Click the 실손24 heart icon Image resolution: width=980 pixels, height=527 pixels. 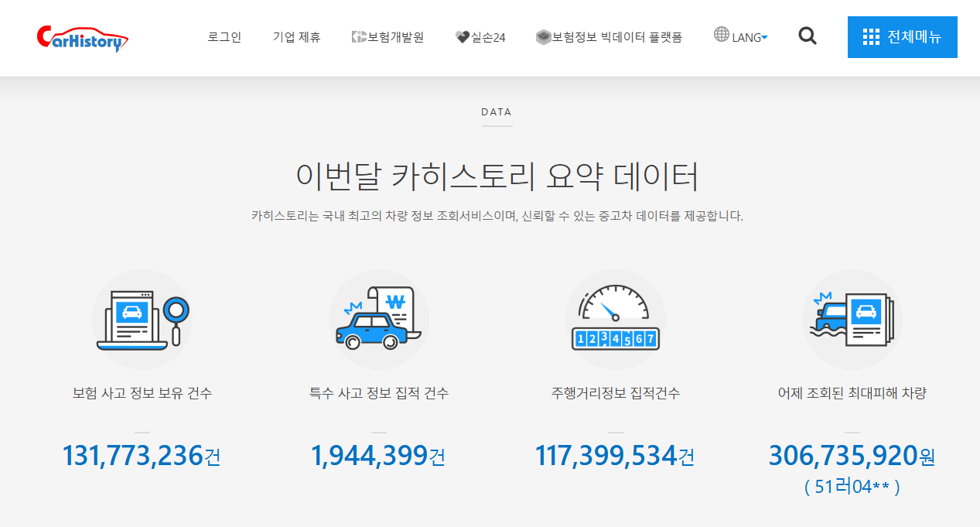click(x=463, y=37)
